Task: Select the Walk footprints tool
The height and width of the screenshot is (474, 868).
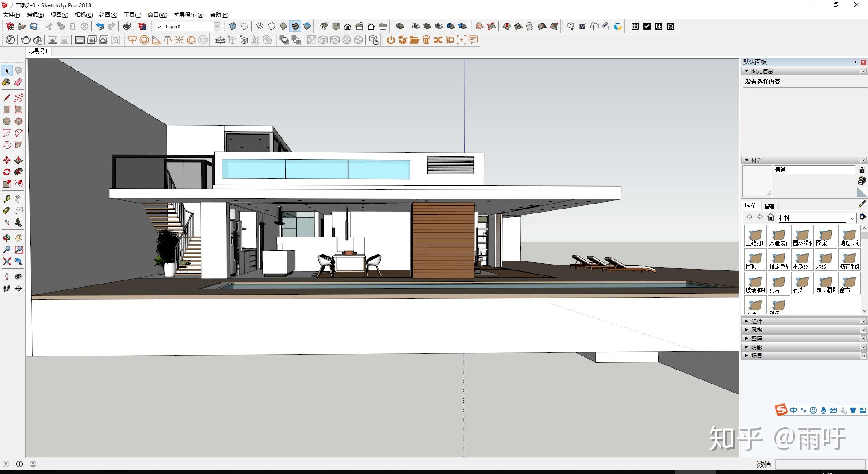Action: tap(7, 288)
